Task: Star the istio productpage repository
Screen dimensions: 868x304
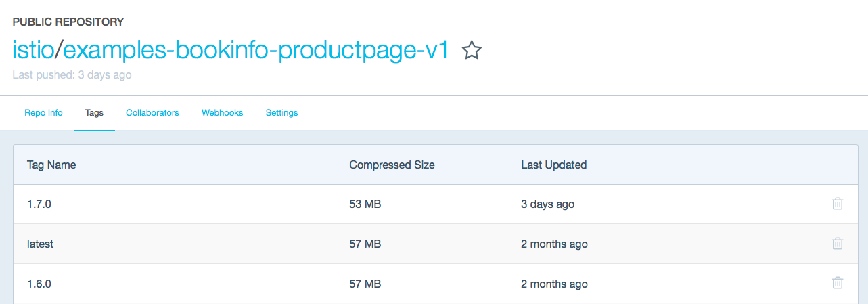Action: click(x=472, y=50)
